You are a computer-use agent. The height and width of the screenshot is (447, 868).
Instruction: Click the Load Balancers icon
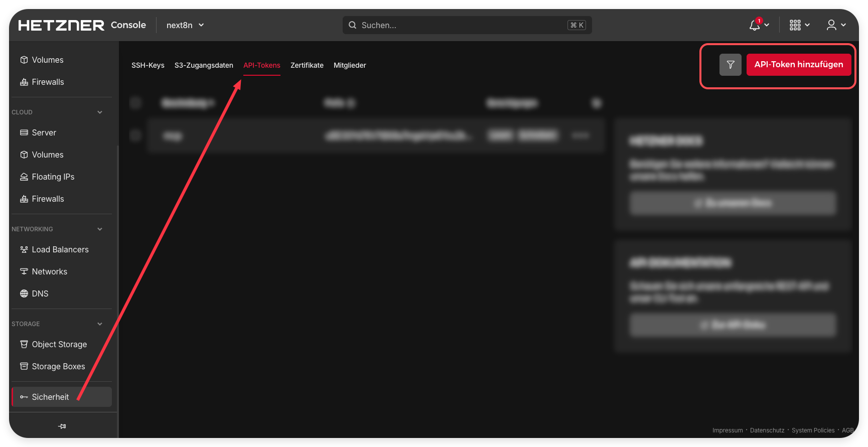(24, 249)
